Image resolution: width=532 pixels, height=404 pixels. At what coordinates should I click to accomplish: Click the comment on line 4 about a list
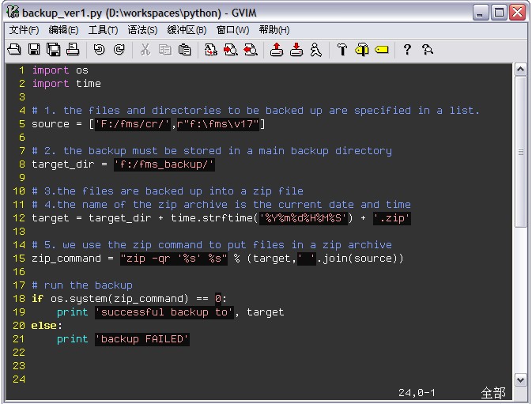[255, 111]
